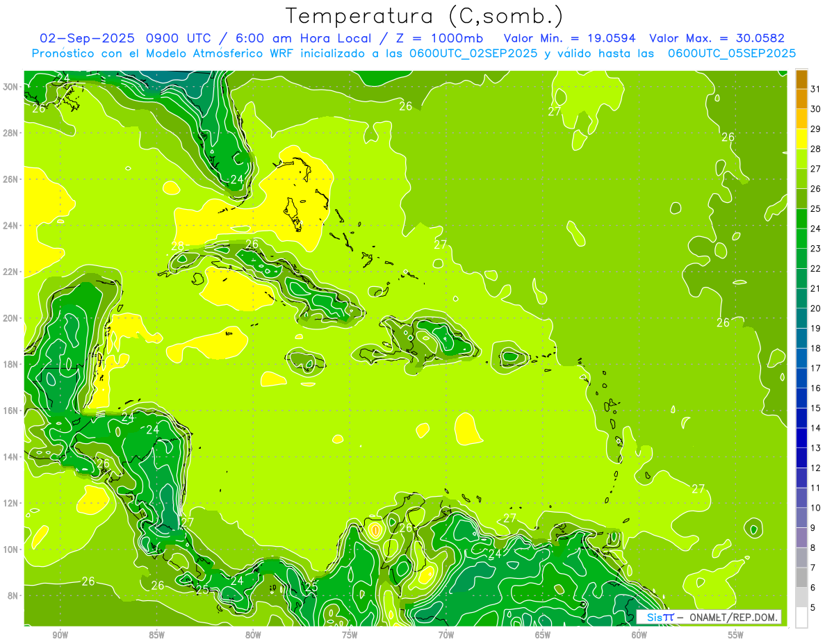Image resolution: width=834 pixels, height=644 pixels.
Task: Click the '14N' latitude axis label
Action: point(12,456)
